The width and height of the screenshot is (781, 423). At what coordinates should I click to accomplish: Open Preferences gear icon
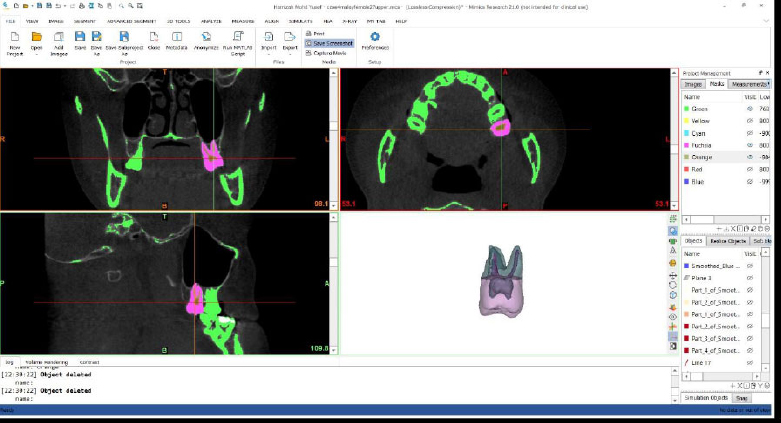[x=375, y=36]
